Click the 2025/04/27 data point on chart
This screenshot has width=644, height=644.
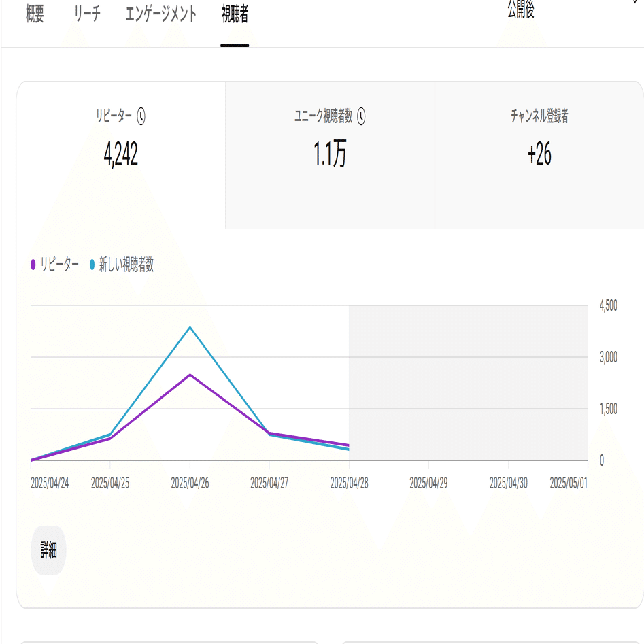pos(269,434)
